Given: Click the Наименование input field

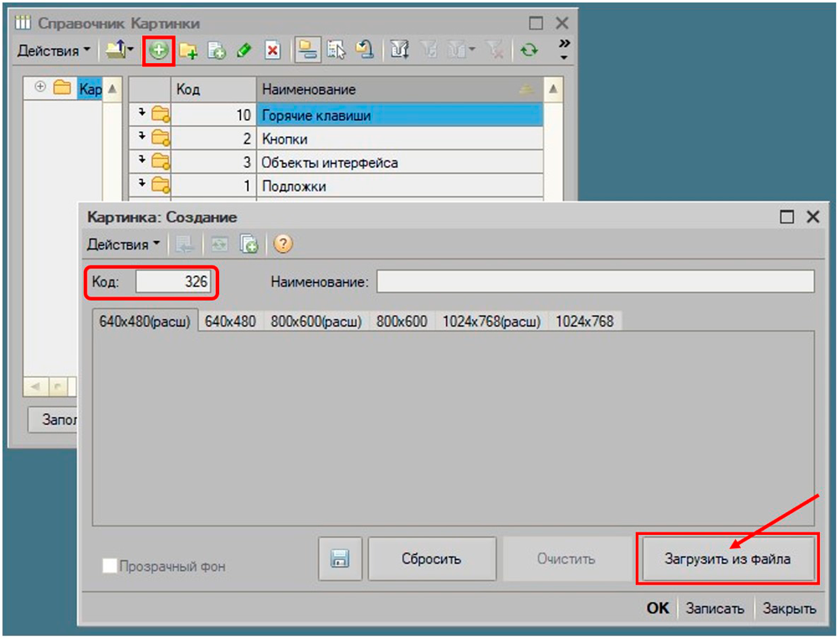Looking at the screenshot, I should [x=595, y=282].
